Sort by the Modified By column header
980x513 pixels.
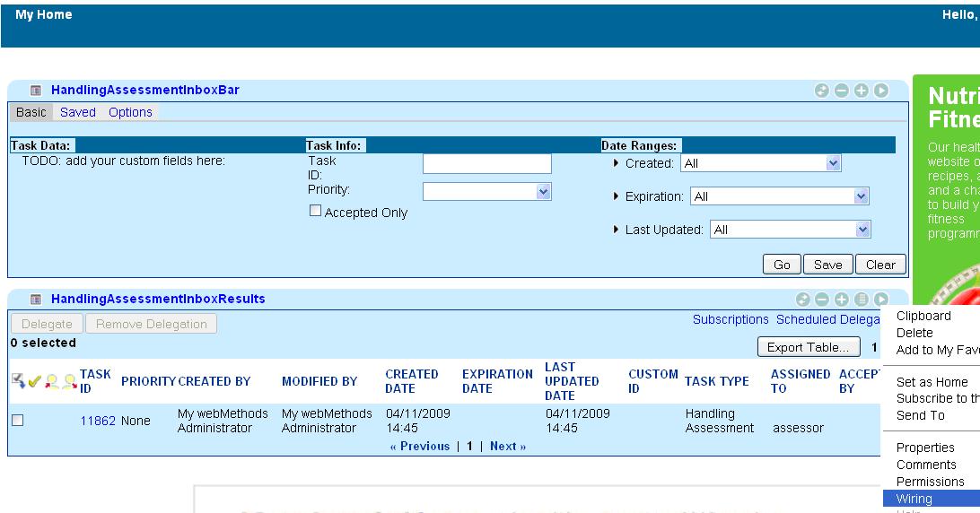(x=319, y=381)
